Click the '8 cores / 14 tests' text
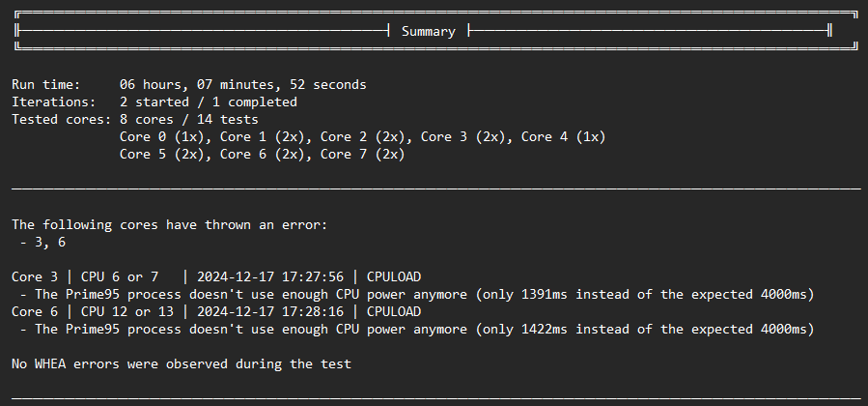 click(188, 119)
